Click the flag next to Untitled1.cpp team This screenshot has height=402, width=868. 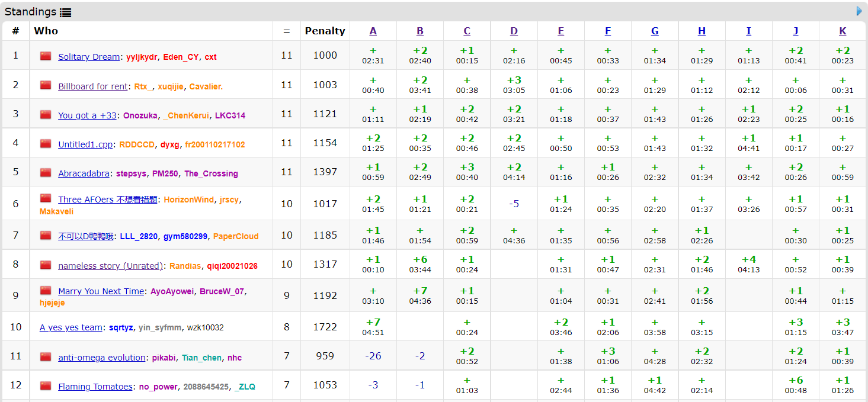coord(46,143)
